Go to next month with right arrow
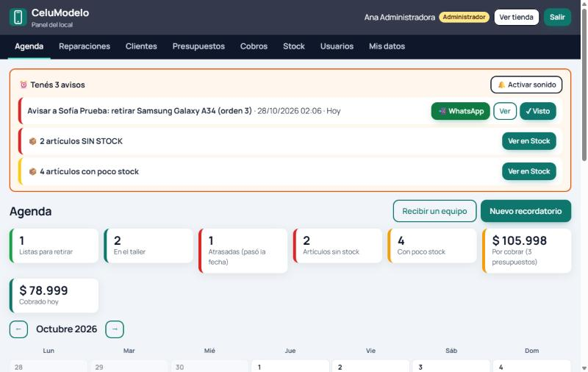 tap(115, 329)
